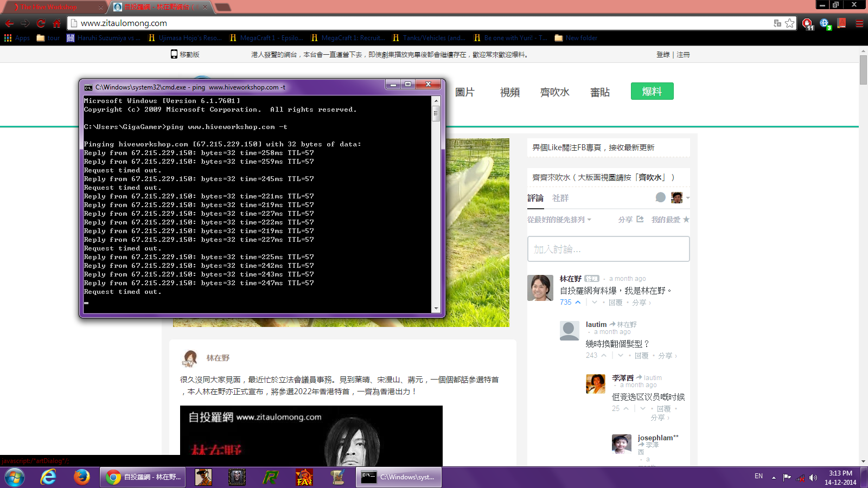This screenshot has height=488, width=868.
Task: Expand the Disqus user avatar dropdown
Action: click(x=680, y=197)
